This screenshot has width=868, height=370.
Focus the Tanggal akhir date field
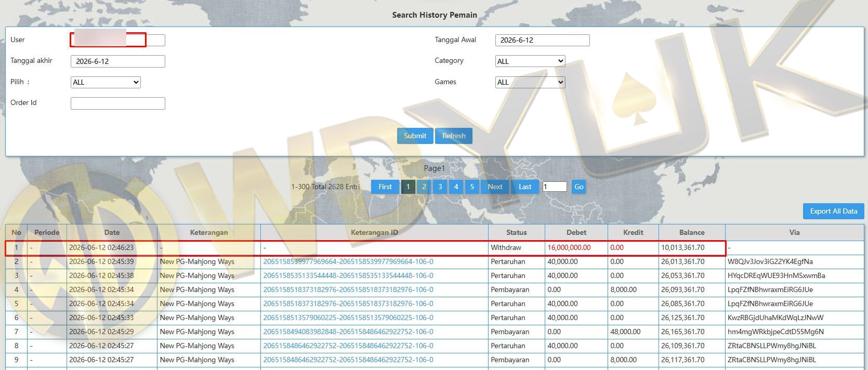(117, 61)
